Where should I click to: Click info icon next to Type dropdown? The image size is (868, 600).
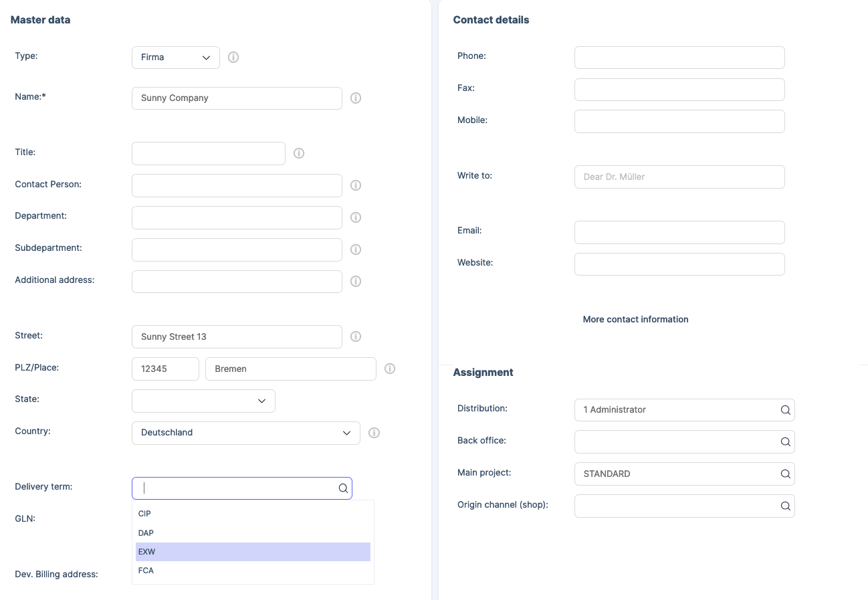tap(233, 58)
